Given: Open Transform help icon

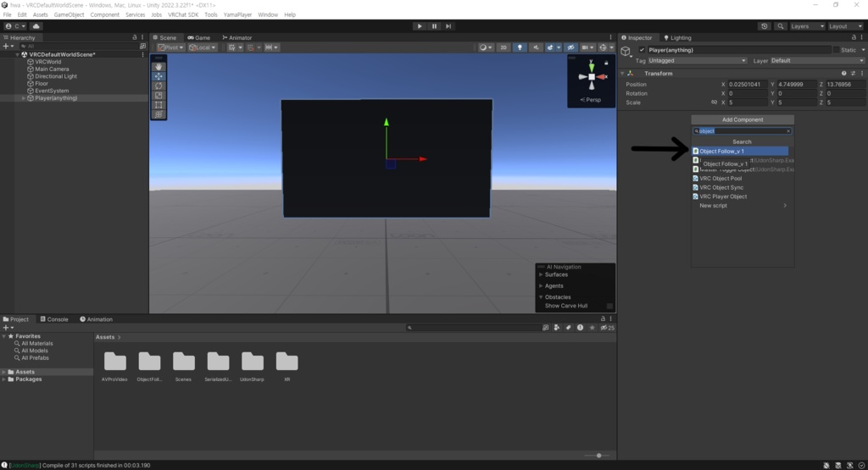Looking at the screenshot, I should (843, 74).
